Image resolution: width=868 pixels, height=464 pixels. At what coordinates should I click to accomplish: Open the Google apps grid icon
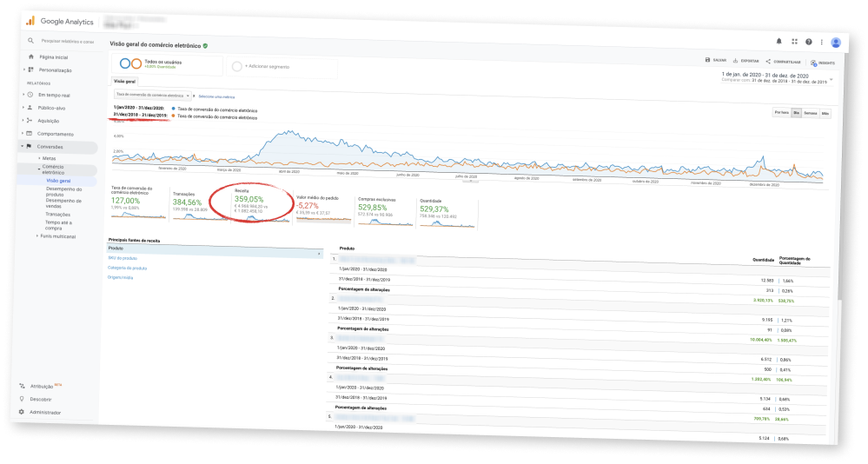[x=794, y=41]
